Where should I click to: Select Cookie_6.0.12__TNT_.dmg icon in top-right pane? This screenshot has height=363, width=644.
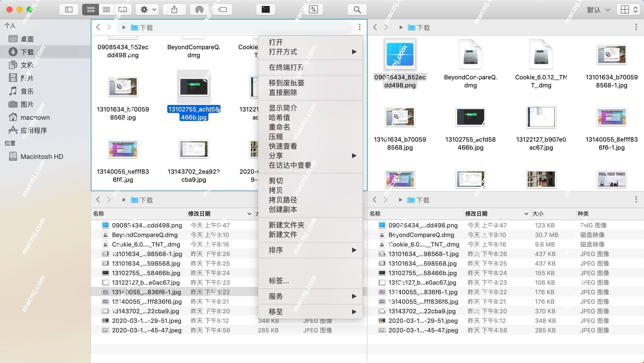coord(541,54)
